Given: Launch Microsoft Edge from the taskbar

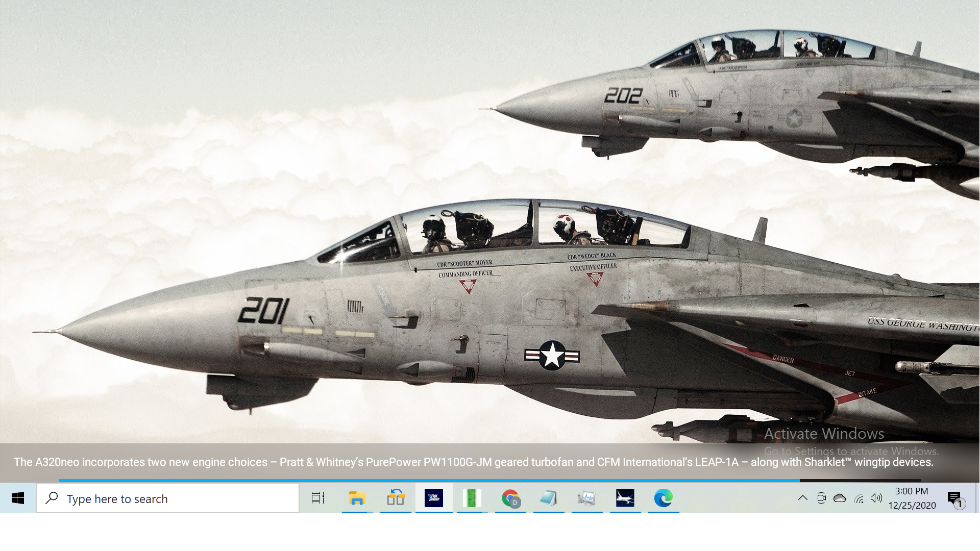Looking at the screenshot, I should [664, 498].
